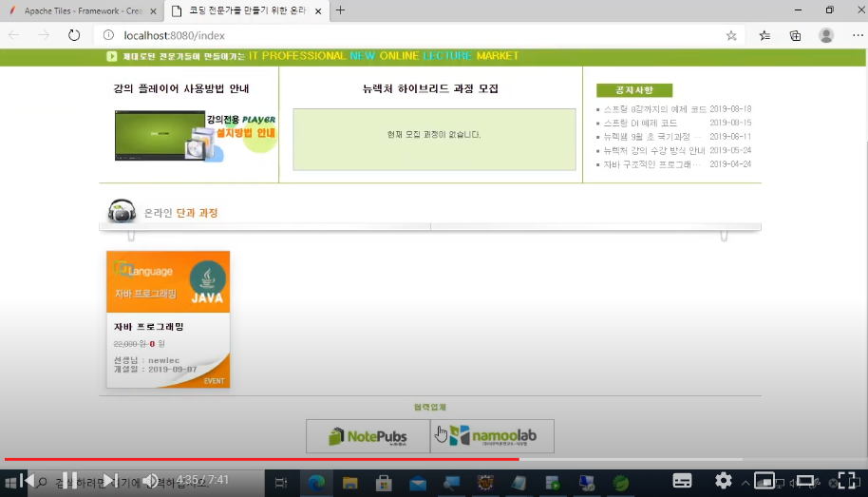868x497 pixels.
Task: View site information icon in address bar
Action: pos(108,35)
